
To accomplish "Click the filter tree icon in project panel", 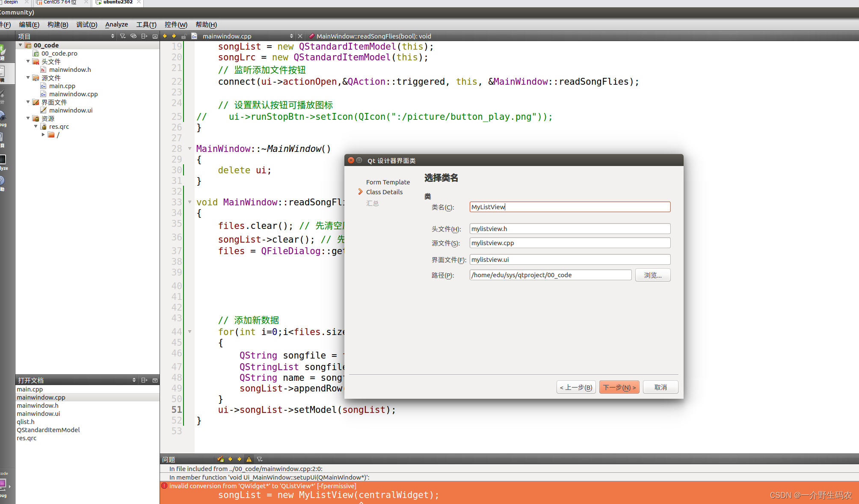I will [123, 36].
